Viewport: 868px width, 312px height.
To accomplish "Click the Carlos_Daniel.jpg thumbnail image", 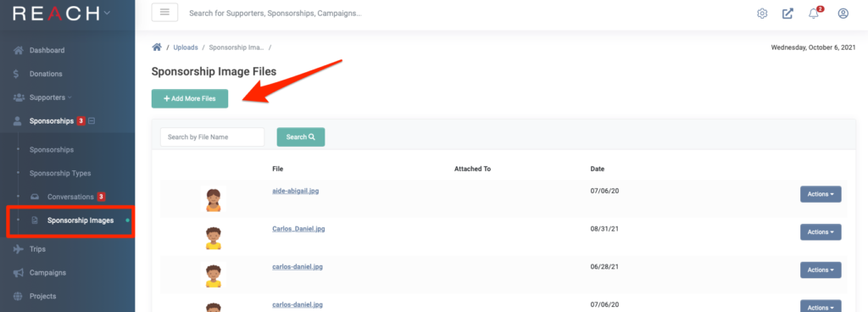I will 213,238.
